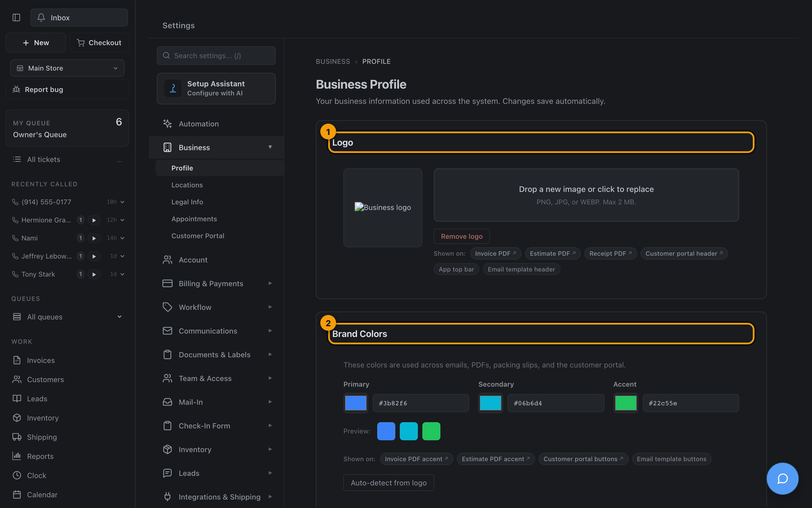812x508 pixels.
Task: Click the Invoices document icon
Action: (17, 360)
